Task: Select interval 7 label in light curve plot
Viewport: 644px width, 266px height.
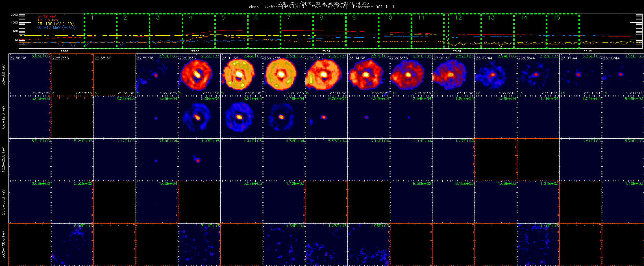Action: (288, 18)
